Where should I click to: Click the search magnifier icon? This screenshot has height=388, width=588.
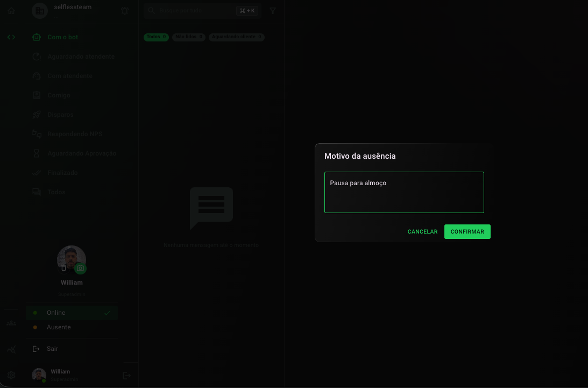[x=151, y=11]
